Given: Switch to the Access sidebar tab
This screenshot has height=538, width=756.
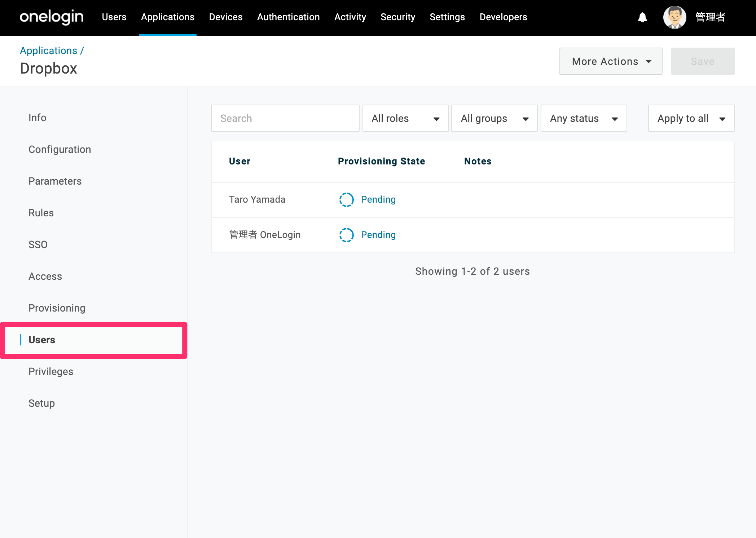Looking at the screenshot, I should (45, 276).
